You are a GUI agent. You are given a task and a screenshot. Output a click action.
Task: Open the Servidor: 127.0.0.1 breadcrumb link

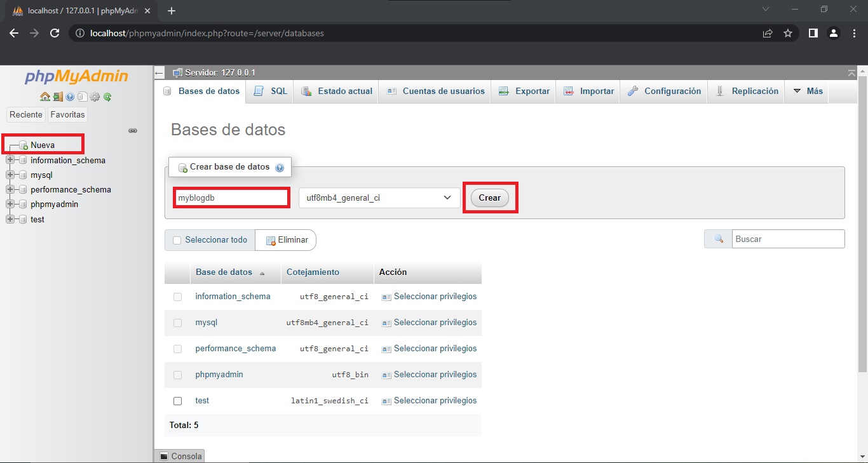click(220, 73)
